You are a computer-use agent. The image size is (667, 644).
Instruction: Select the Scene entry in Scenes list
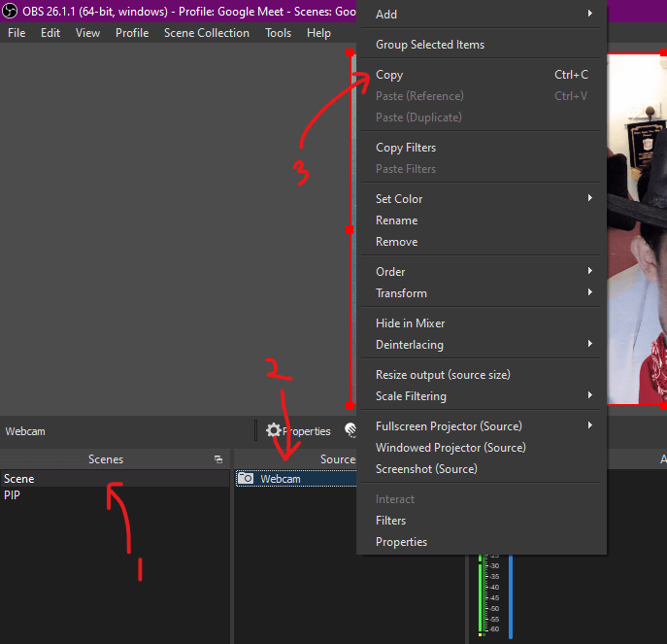[115, 479]
